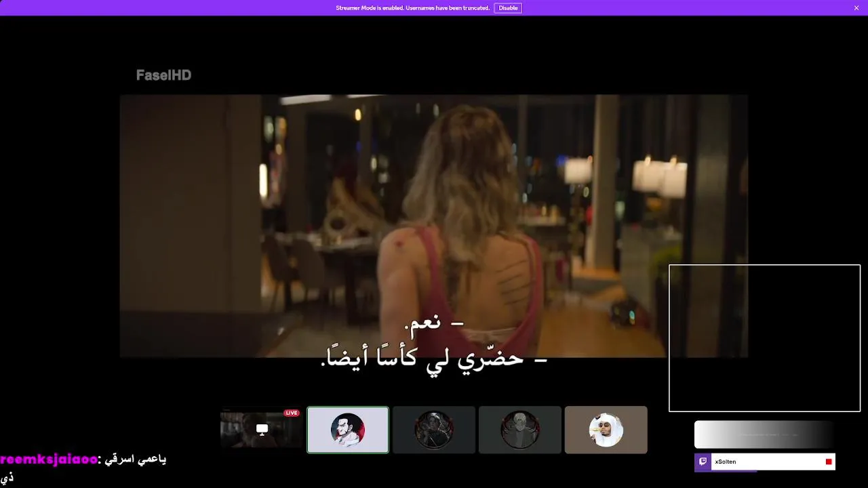Image resolution: width=868 pixels, height=488 pixels.
Task: Dismiss the Streamer Mode banner
Action: pos(856,8)
